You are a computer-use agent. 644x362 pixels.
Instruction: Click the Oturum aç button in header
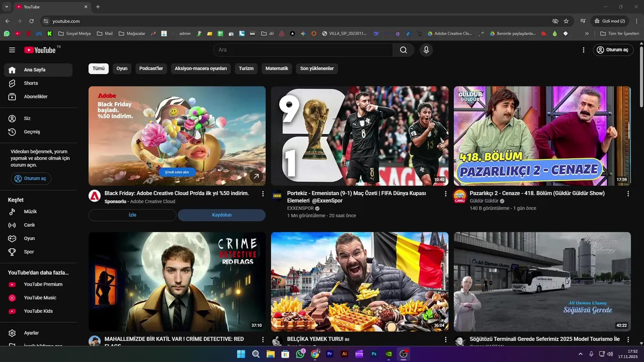click(613, 50)
